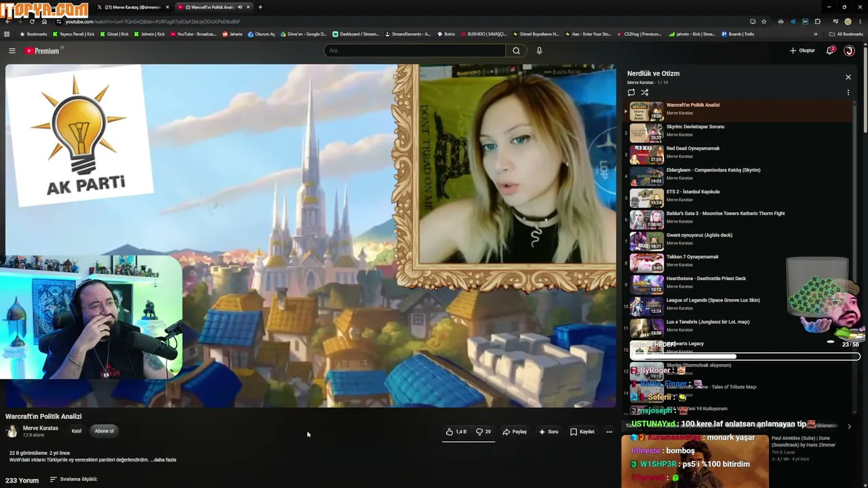Image resolution: width=868 pixels, height=488 pixels.
Task: Toggle playlist loop icon
Action: (631, 92)
